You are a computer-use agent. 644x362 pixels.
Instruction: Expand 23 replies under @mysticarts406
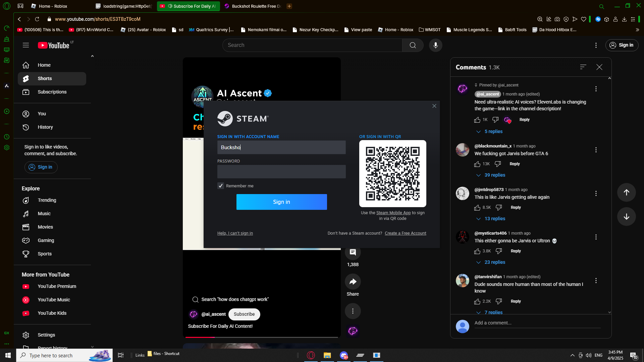pos(491,262)
